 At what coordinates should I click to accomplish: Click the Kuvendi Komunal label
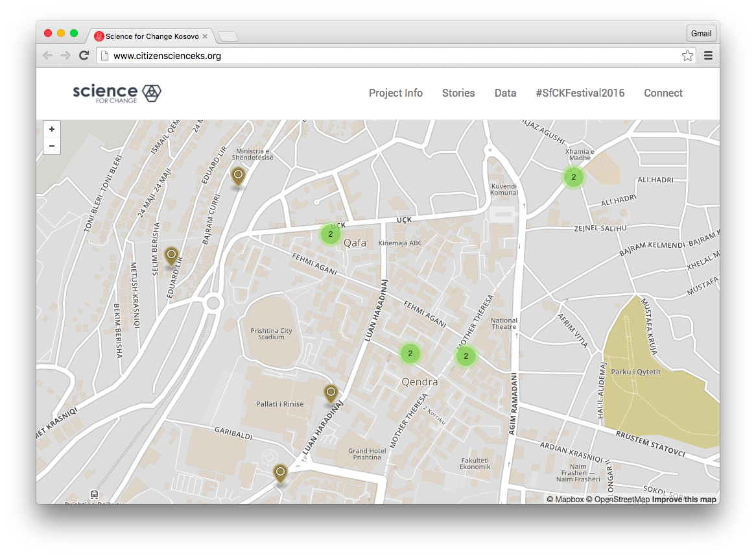pyautogui.click(x=504, y=189)
